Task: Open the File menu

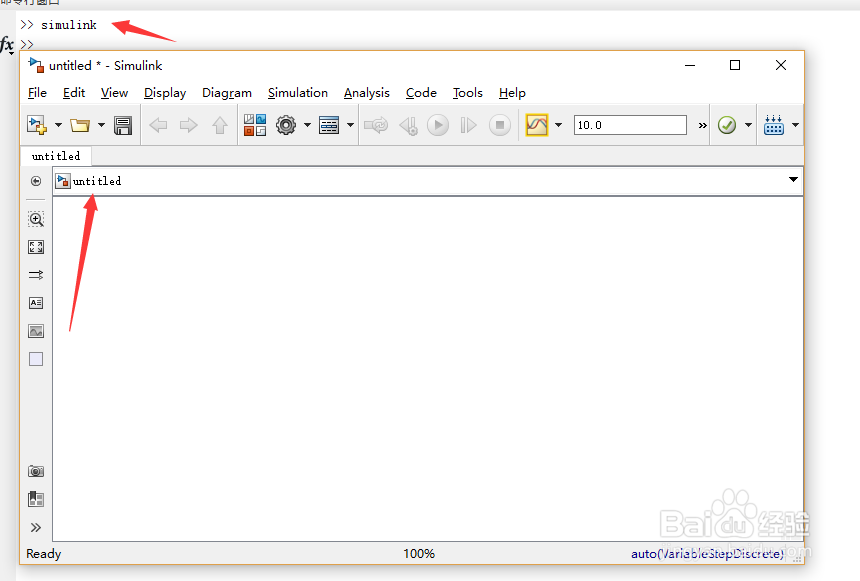Action: coord(37,93)
